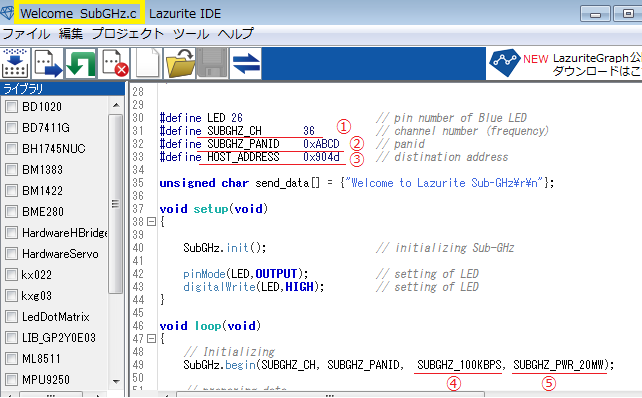Open the LazuriteGraph download banner link
This screenshot has height=398, width=642.
(564, 63)
